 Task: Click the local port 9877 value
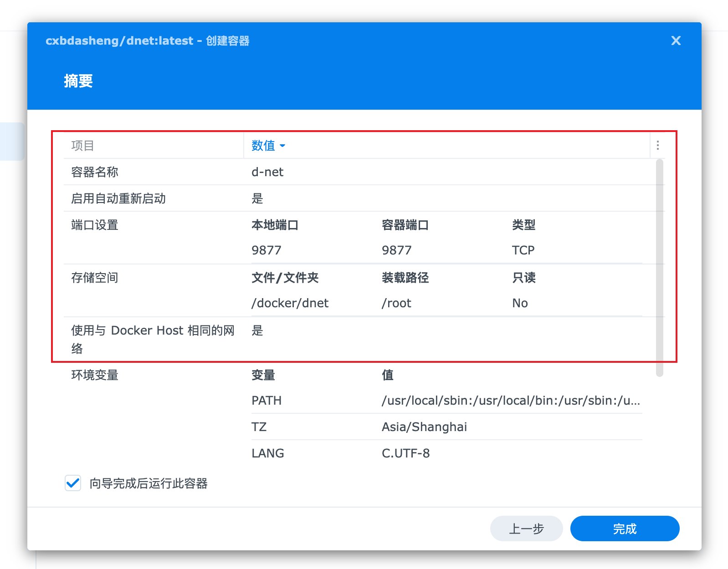[267, 250]
